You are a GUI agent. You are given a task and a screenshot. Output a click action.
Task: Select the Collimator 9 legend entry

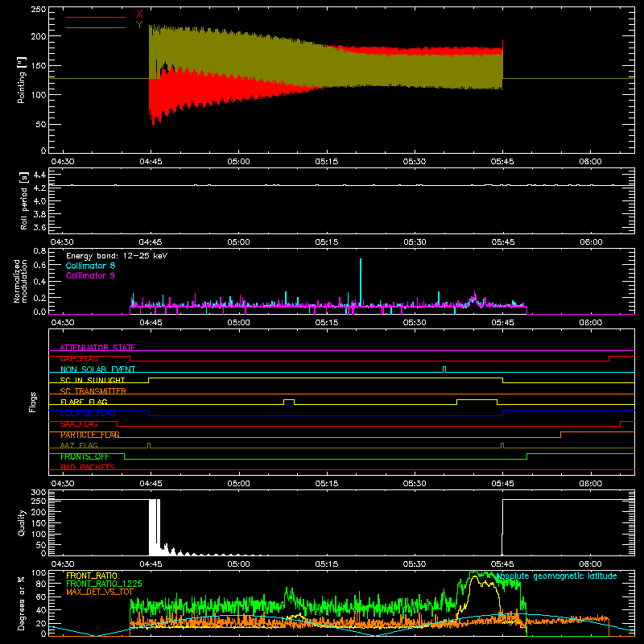pos(90,275)
